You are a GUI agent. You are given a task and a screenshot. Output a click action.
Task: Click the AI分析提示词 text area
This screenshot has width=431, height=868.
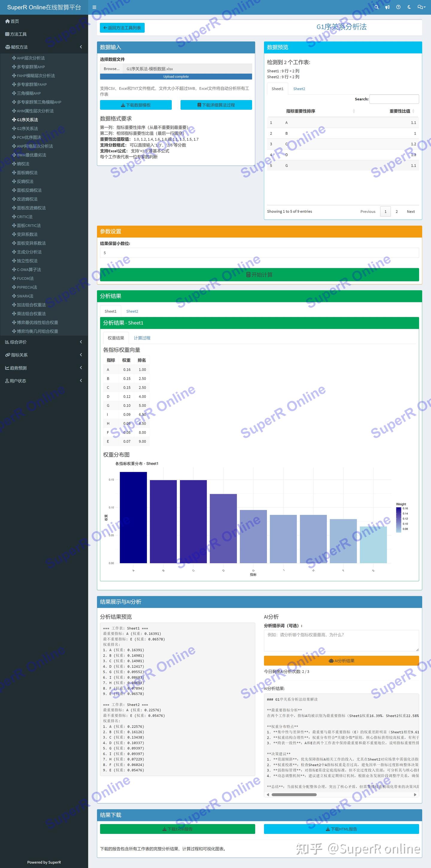point(342,640)
